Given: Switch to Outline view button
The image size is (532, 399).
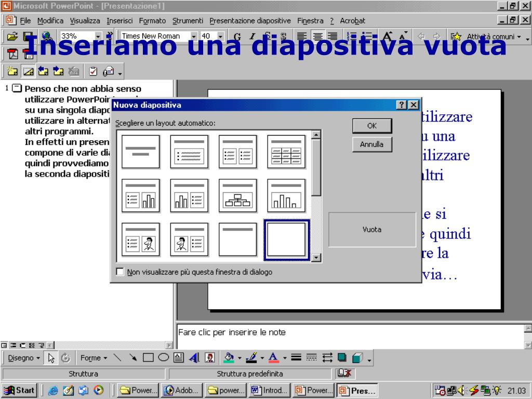Looking at the screenshot, I should (x=13, y=345).
